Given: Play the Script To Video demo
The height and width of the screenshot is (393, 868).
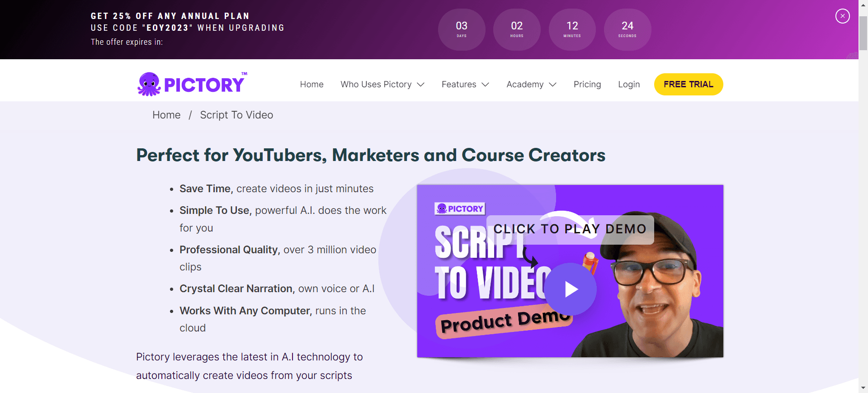Looking at the screenshot, I should coord(570,289).
